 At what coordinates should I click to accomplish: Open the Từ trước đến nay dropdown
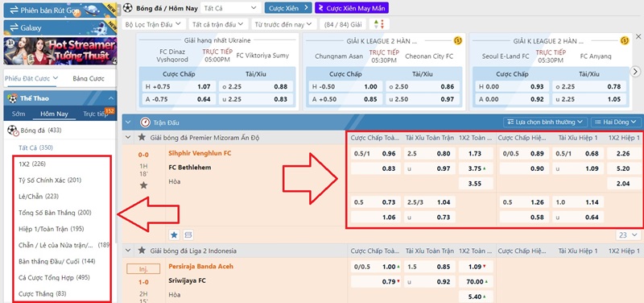tap(284, 24)
